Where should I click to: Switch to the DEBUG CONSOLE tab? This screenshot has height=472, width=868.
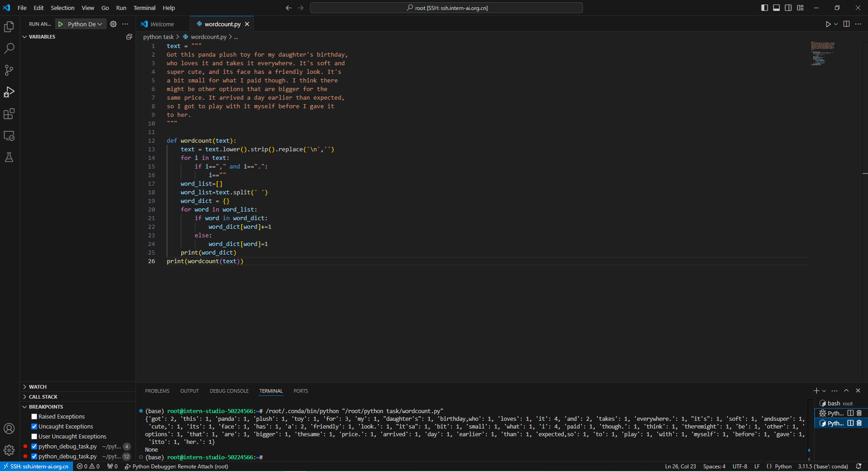(229, 391)
